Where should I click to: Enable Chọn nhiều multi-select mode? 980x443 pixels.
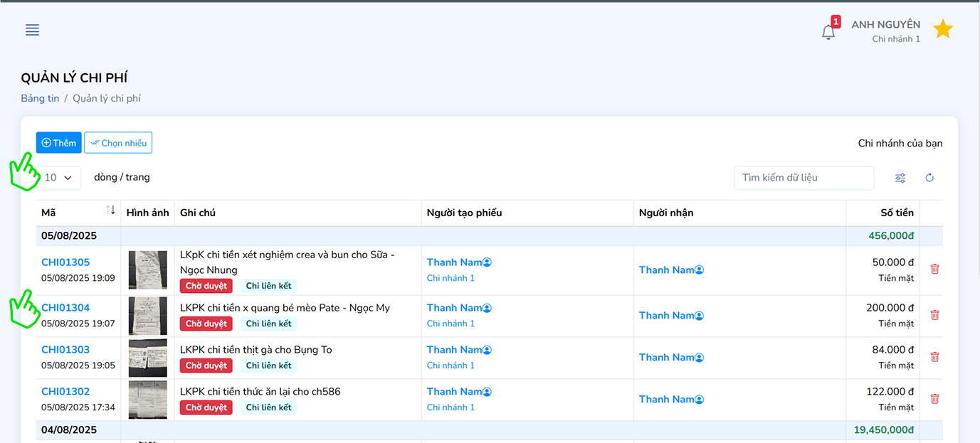[118, 143]
